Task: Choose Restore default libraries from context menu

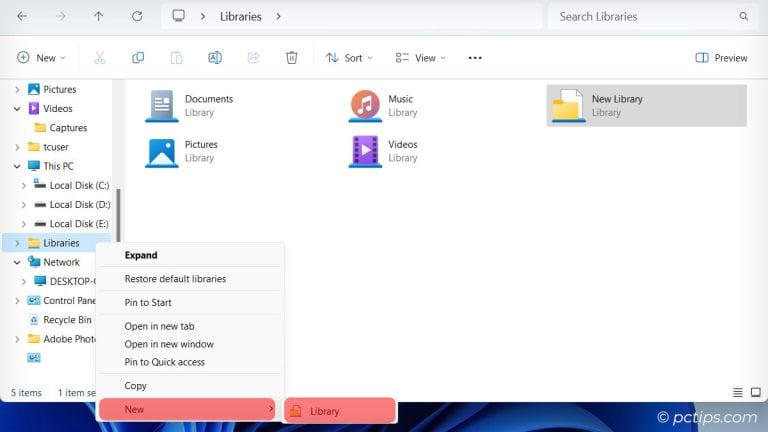Action: (x=175, y=279)
